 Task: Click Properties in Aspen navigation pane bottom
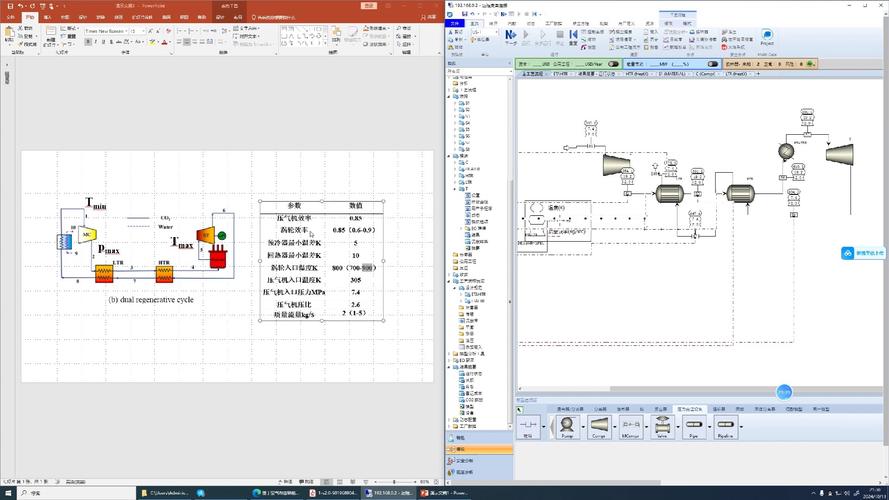(x=480, y=438)
